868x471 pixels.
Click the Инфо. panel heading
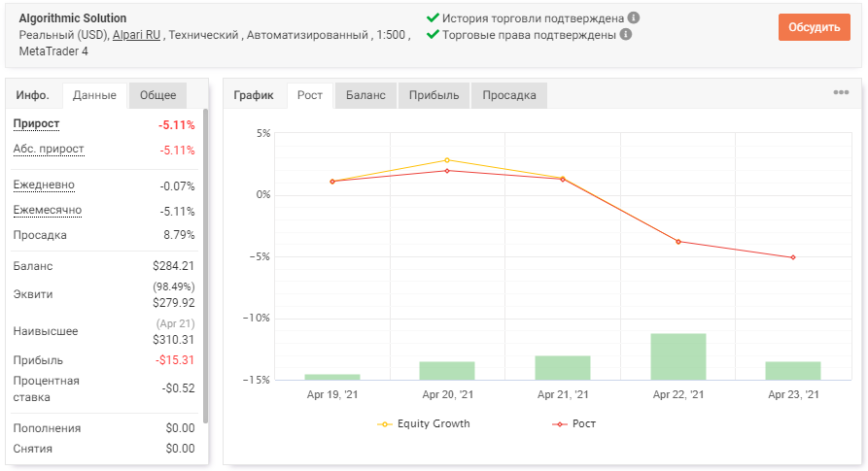point(32,95)
